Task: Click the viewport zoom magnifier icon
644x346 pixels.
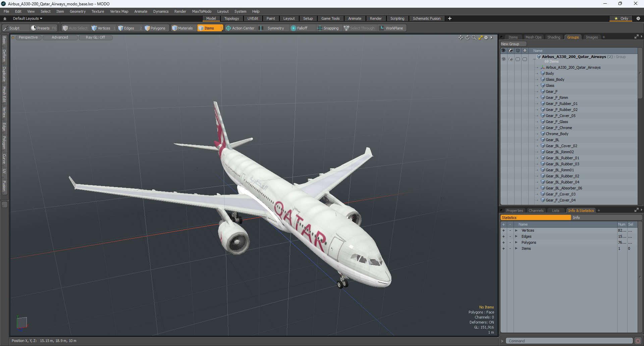Action: (474, 38)
